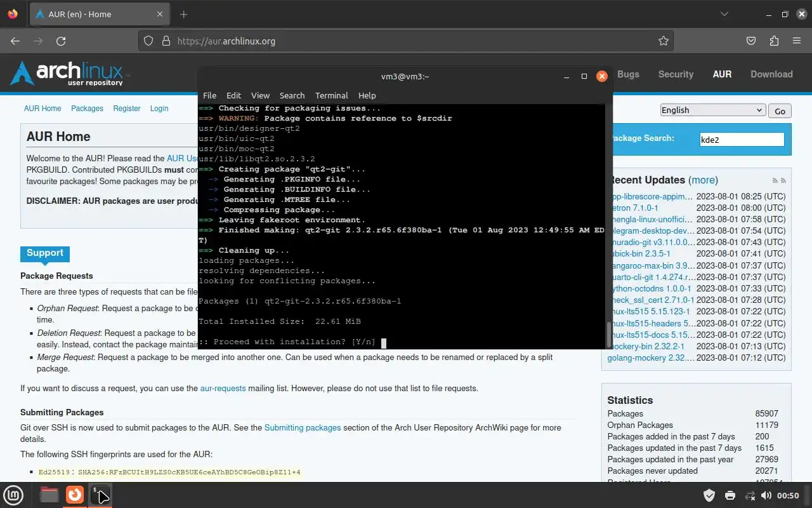Screen dimensions: 812x508
Task: Open the python-octodns 1.0.0-1 package link
Action: pyautogui.click(x=651, y=288)
